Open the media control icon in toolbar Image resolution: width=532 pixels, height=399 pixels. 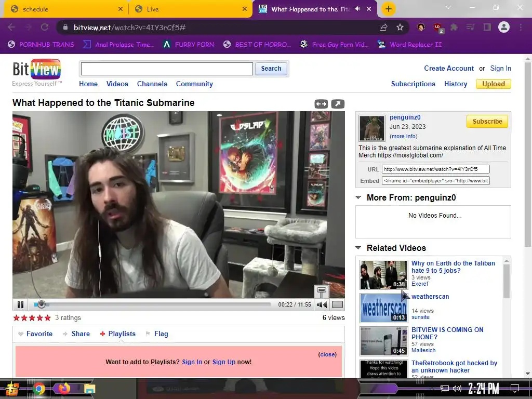[x=470, y=27]
